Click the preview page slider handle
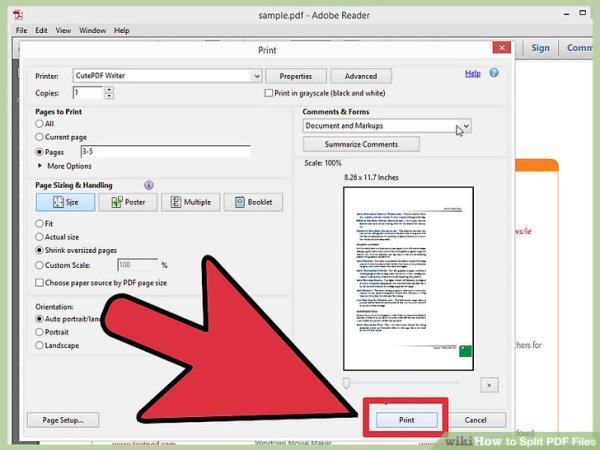 pyautogui.click(x=346, y=383)
